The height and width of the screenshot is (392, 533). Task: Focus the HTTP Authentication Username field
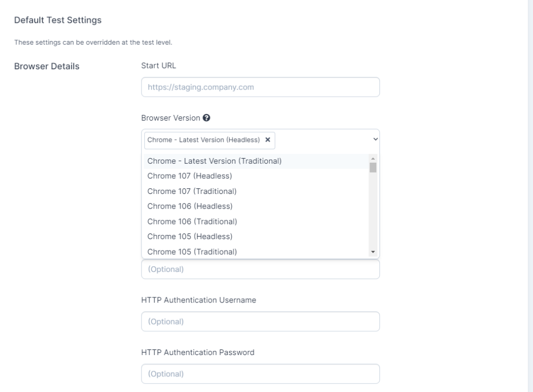260,321
